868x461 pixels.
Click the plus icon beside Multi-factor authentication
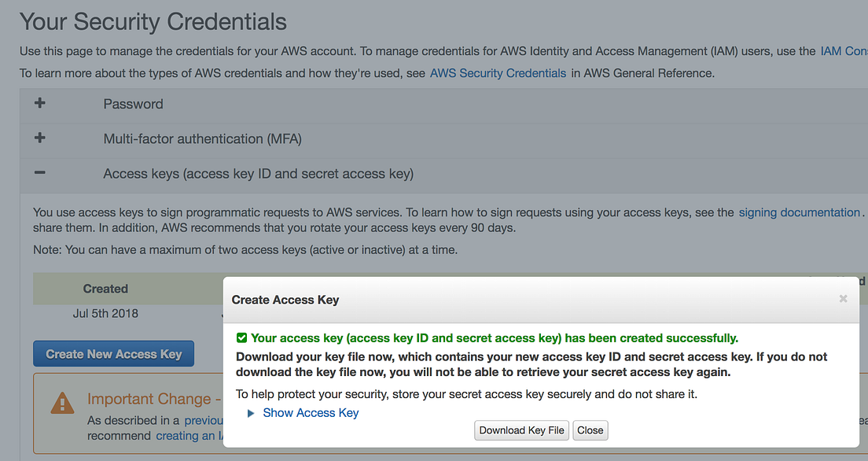coord(39,137)
